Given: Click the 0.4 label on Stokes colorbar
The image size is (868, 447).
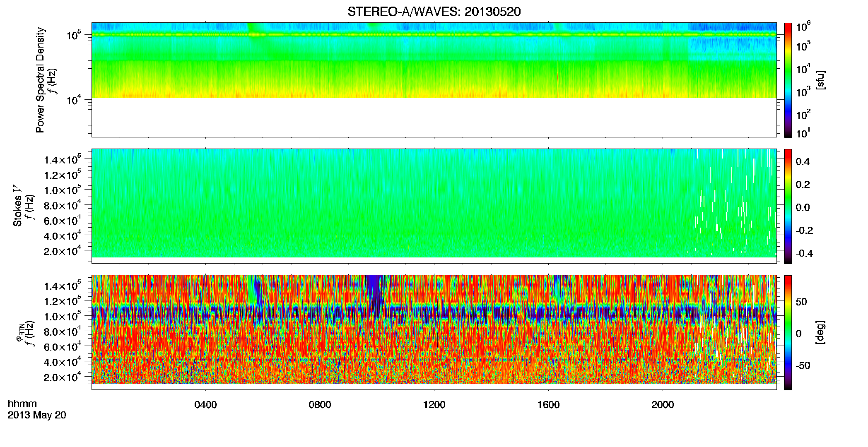Looking at the screenshot, I should (x=803, y=162).
